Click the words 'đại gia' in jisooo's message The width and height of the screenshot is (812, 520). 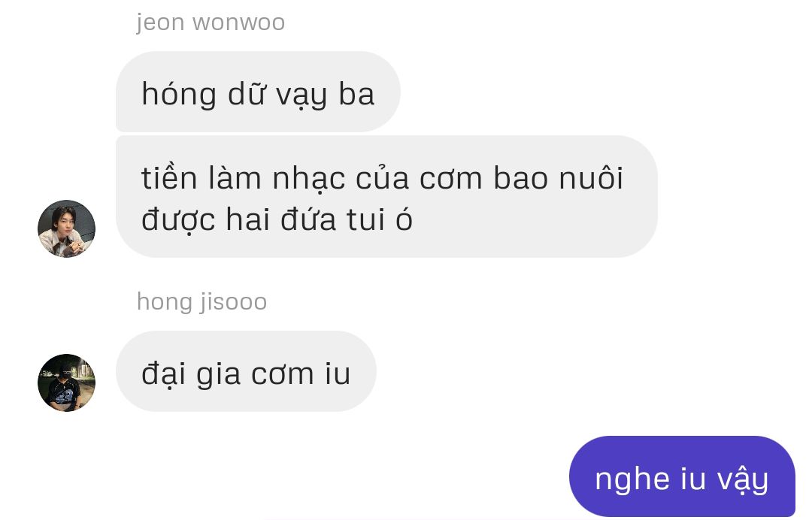191,374
